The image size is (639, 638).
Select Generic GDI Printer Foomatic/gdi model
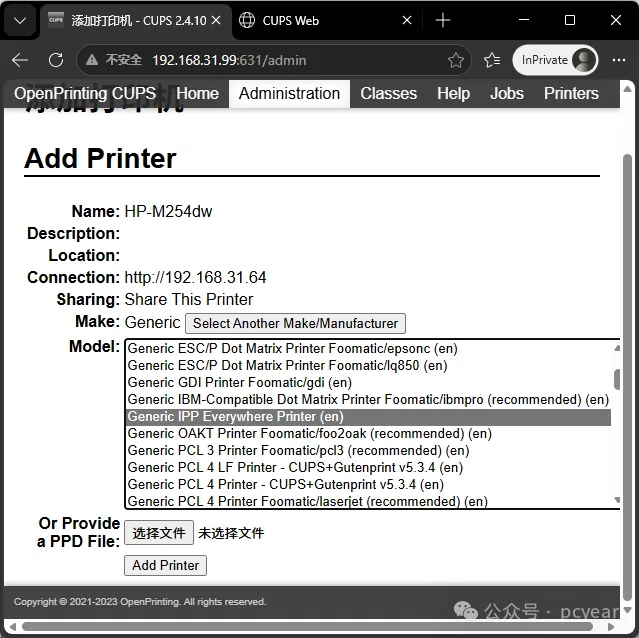click(368, 383)
